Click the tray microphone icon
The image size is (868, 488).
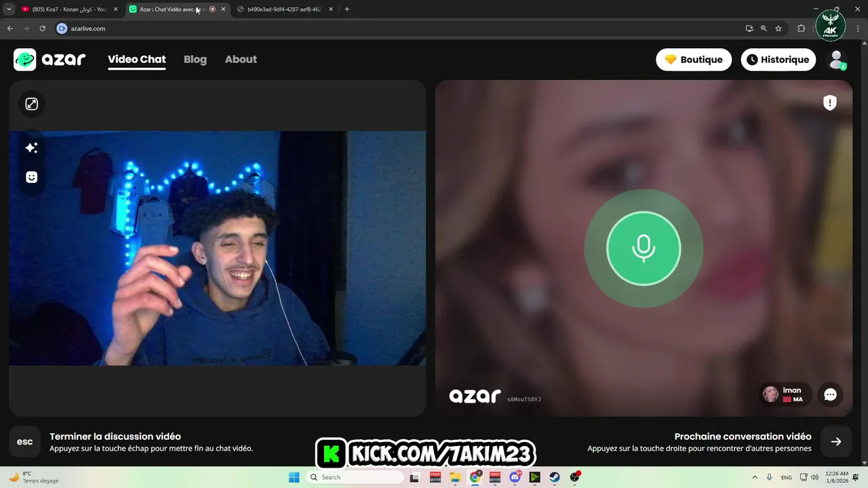(769, 477)
